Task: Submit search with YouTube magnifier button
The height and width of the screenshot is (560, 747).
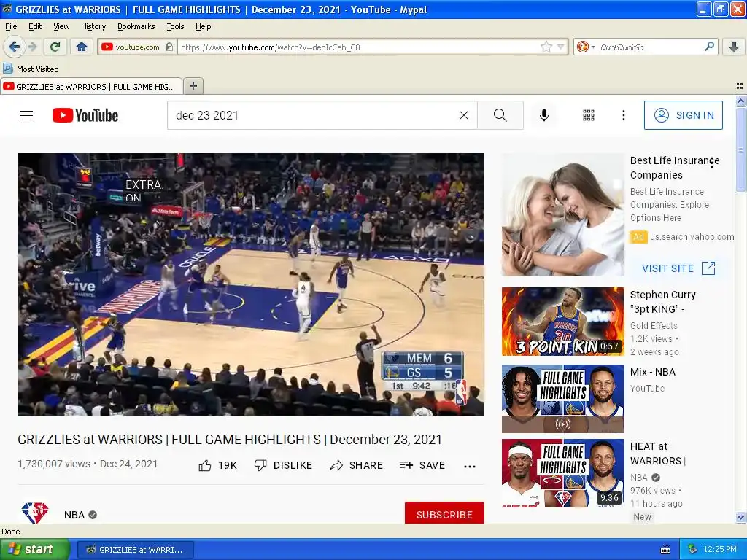Action: click(x=500, y=115)
